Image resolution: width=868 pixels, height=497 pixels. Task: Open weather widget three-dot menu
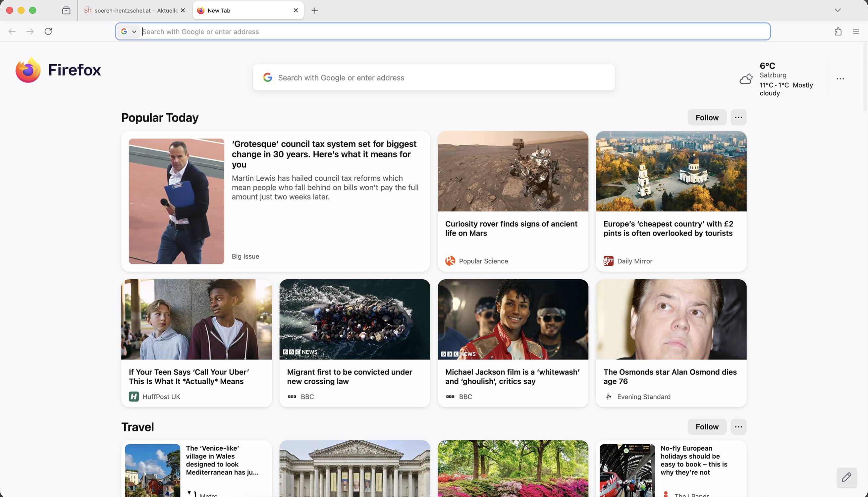pos(840,79)
